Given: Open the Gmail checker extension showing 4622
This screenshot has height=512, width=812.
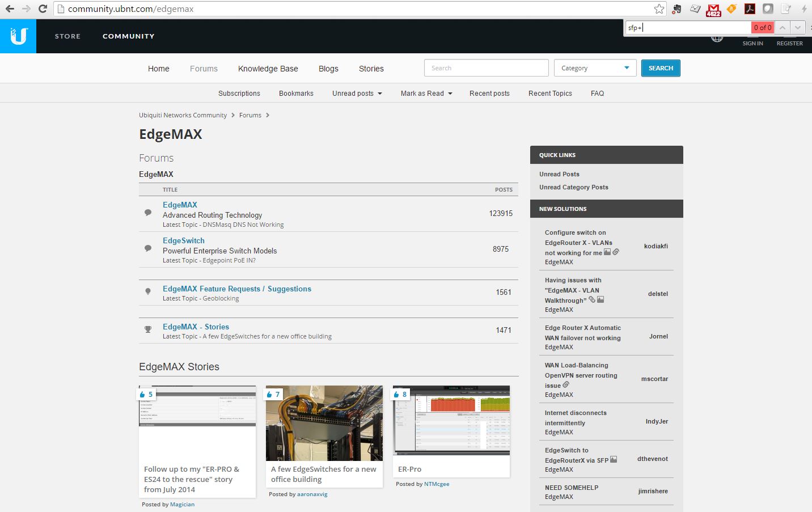Looking at the screenshot, I should (713, 10).
